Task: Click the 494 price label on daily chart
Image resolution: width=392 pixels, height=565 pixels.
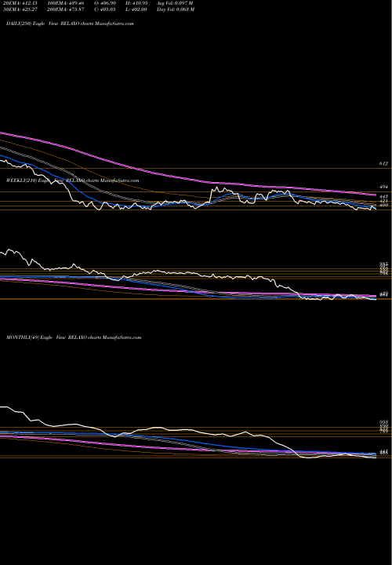Action: [383, 187]
